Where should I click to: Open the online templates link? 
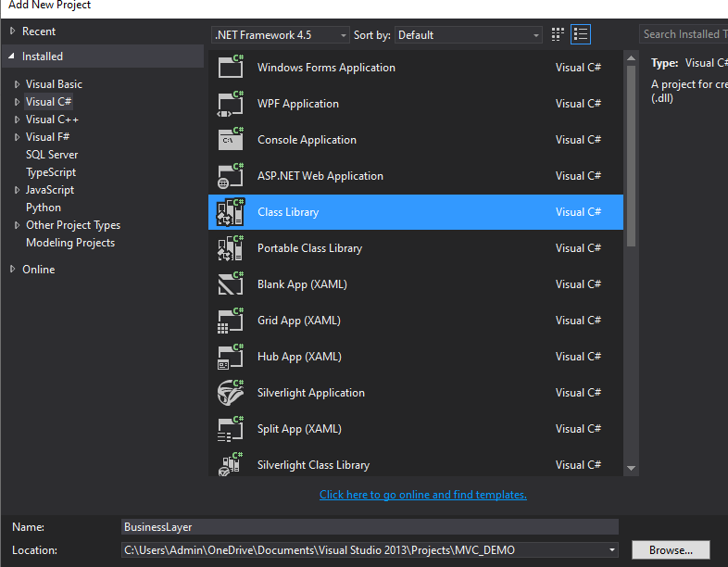pos(423,495)
